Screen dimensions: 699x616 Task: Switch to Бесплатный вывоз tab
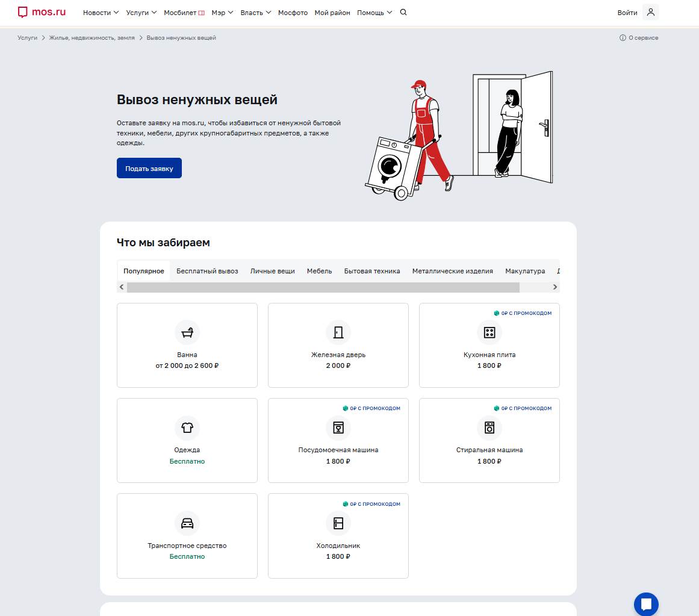tap(207, 271)
